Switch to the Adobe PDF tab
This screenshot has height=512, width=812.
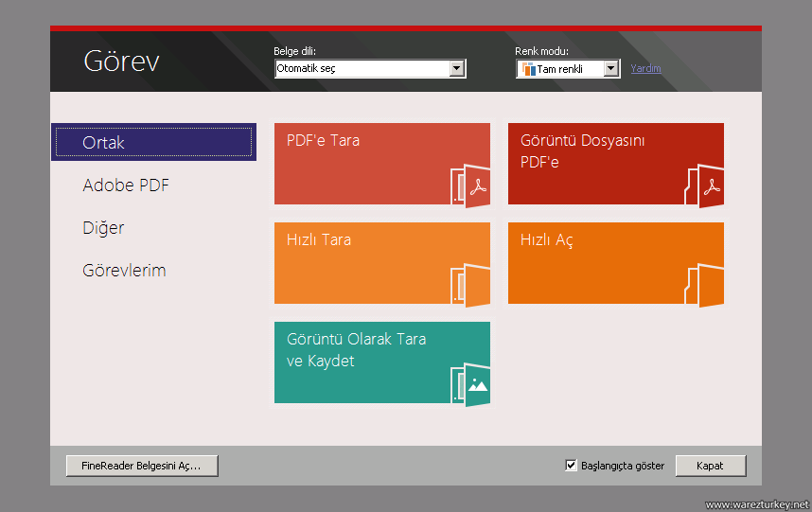pos(126,185)
